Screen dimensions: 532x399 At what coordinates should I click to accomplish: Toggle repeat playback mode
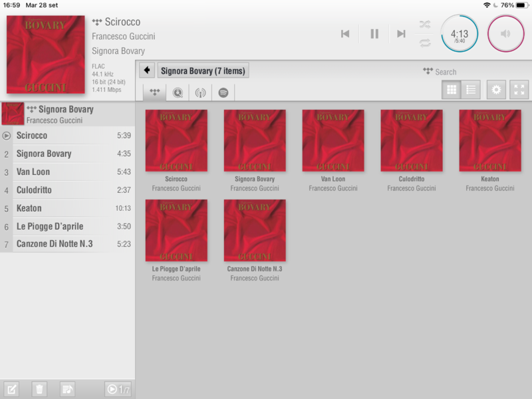pyautogui.click(x=424, y=43)
